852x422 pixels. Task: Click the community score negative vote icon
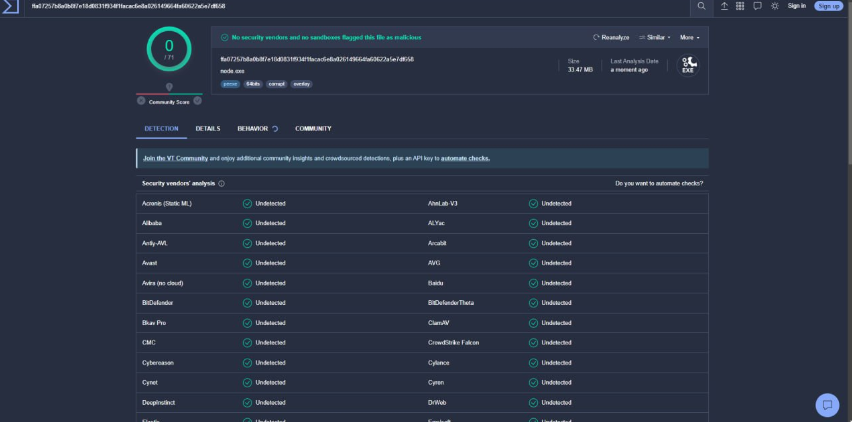pos(141,101)
